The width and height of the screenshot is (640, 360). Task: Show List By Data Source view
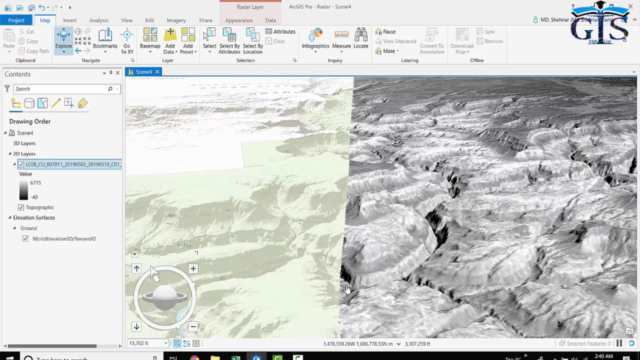pos(29,103)
